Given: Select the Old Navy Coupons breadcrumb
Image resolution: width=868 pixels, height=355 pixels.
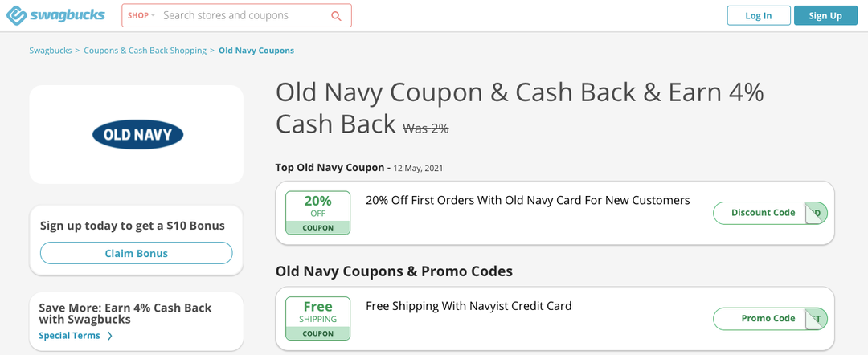Looking at the screenshot, I should click(x=256, y=51).
